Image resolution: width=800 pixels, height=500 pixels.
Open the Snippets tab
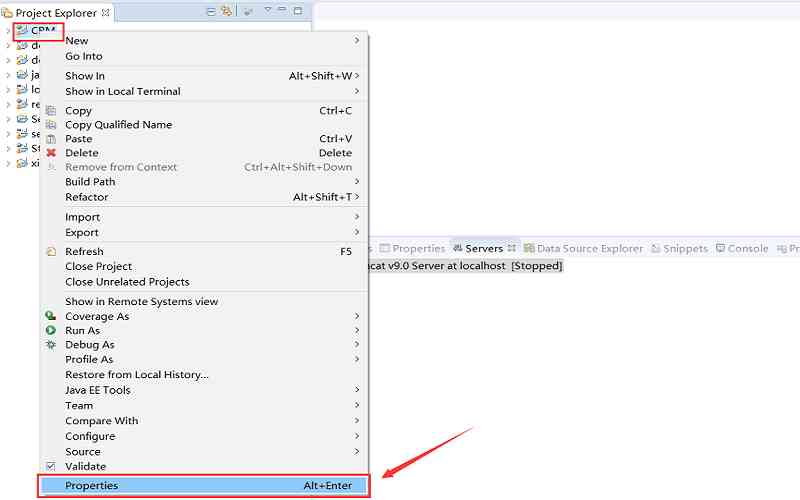point(680,248)
